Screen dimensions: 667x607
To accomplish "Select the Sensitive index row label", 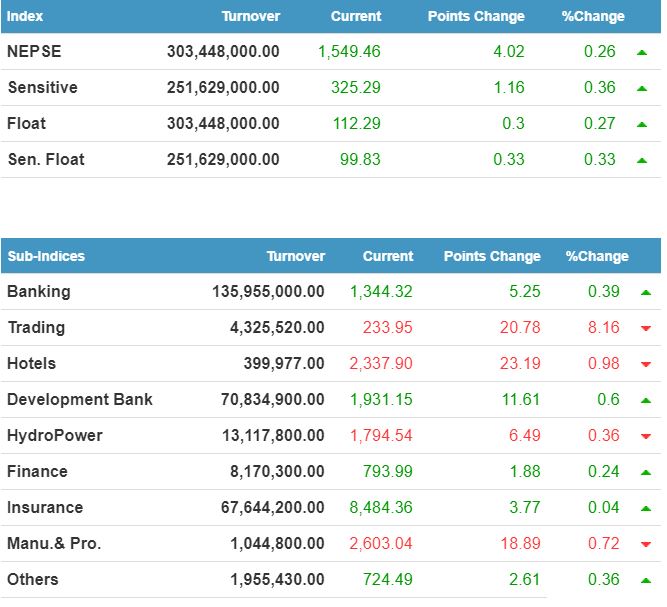I will point(42,87).
